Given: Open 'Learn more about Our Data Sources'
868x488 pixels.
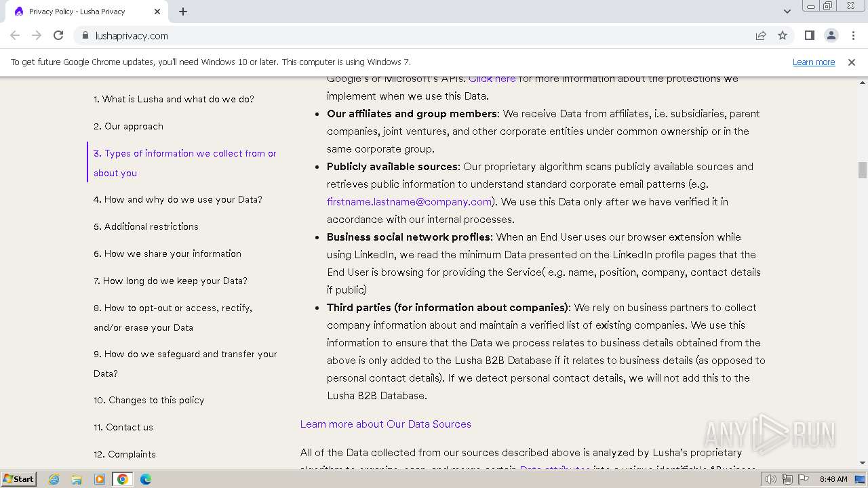Looking at the screenshot, I should pyautogui.click(x=385, y=424).
